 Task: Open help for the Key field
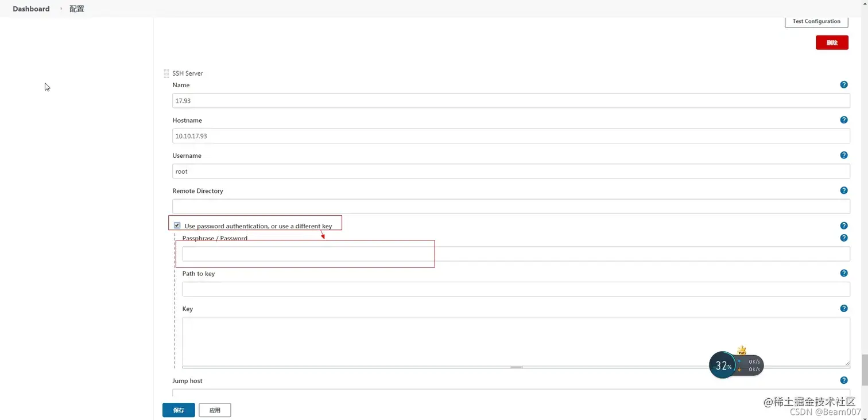[843, 309]
